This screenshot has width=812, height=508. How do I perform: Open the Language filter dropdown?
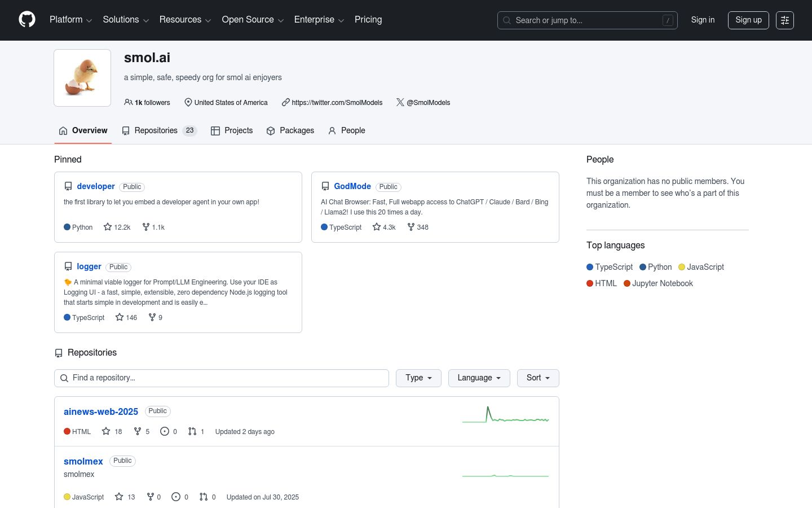[479, 378]
